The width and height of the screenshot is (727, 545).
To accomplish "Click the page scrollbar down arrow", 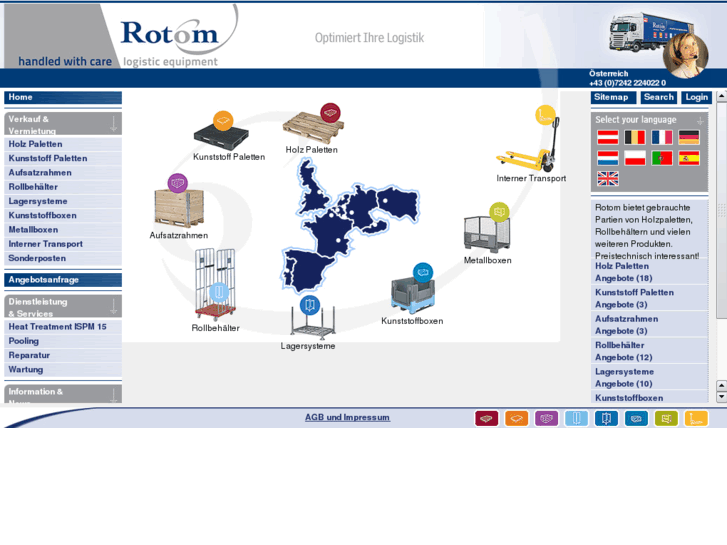I will point(721,397).
